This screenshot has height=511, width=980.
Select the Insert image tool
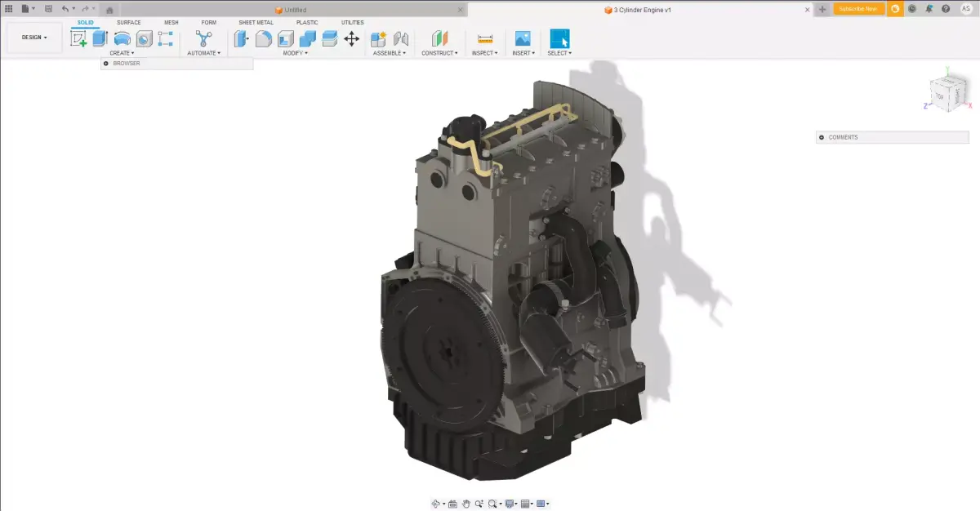point(525,38)
